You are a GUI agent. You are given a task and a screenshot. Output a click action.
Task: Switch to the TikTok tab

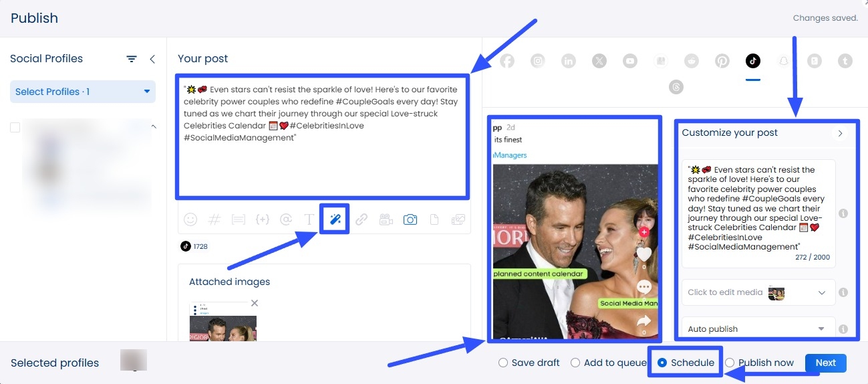pos(753,61)
